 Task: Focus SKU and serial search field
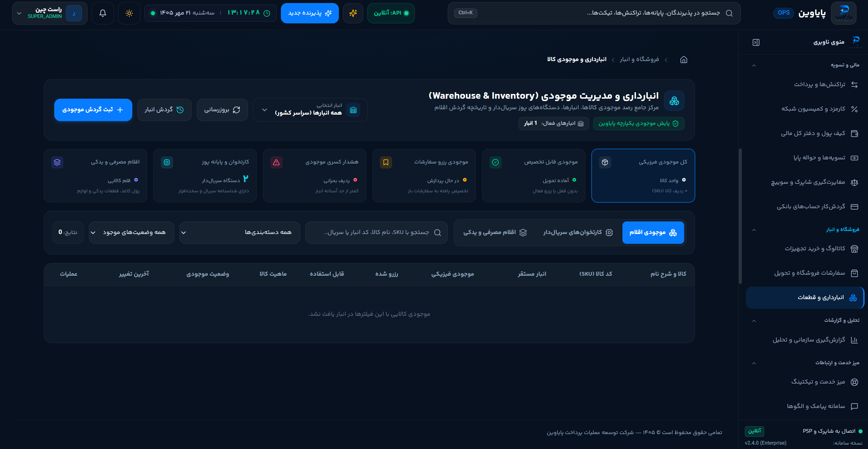[x=376, y=233]
